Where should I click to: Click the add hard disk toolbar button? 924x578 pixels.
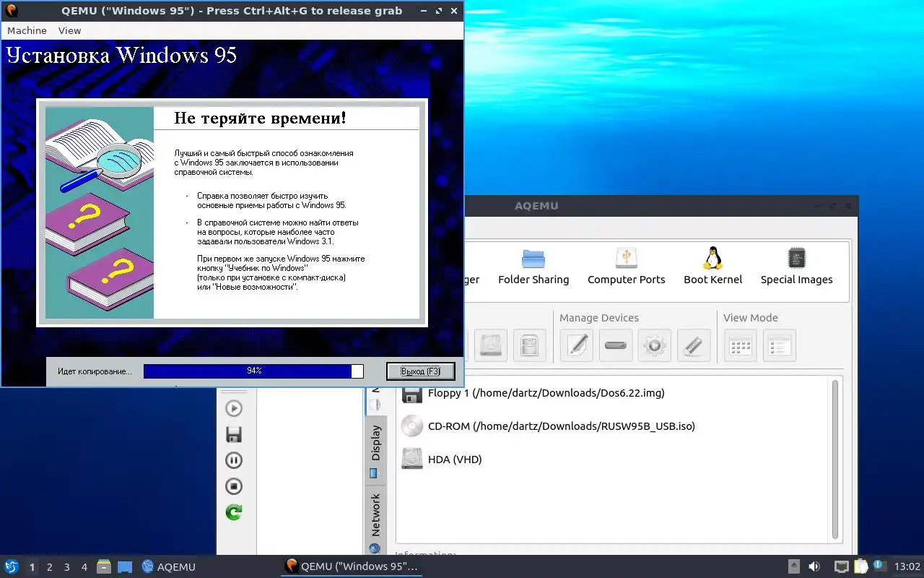click(491, 345)
